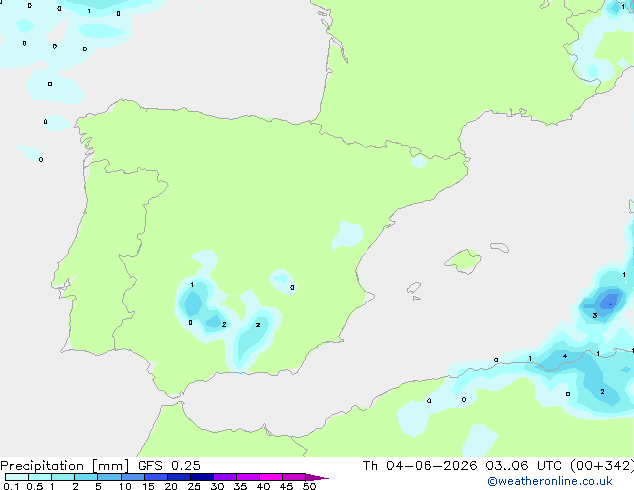Screen dimensions: 634x490
Task: Click the legend value "0.5"
Action: point(35,486)
